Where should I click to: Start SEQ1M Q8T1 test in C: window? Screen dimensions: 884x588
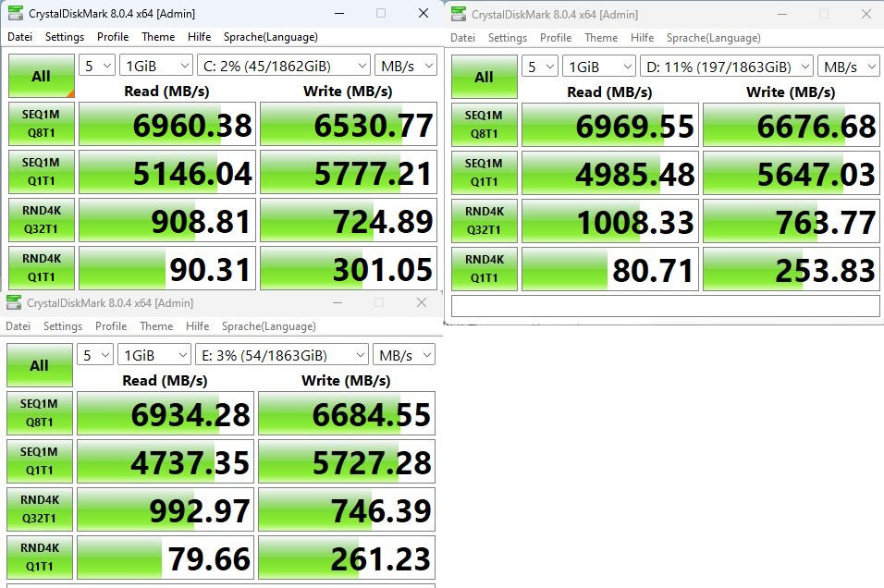pyautogui.click(x=42, y=124)
